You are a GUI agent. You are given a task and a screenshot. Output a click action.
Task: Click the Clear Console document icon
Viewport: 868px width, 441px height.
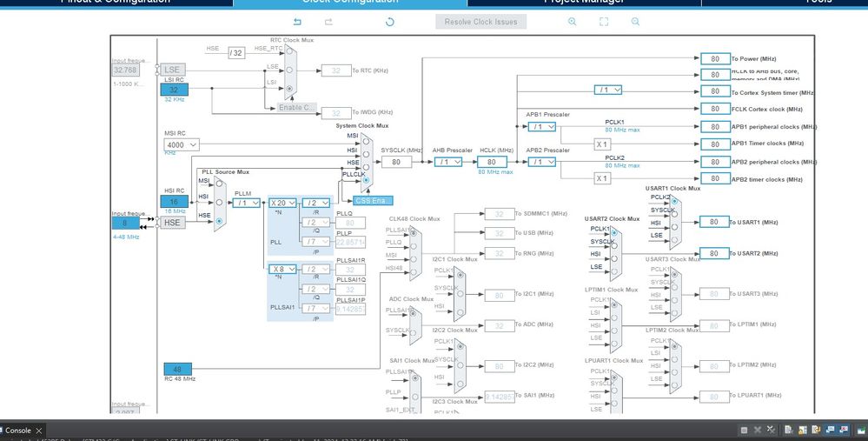click(788, 430)
